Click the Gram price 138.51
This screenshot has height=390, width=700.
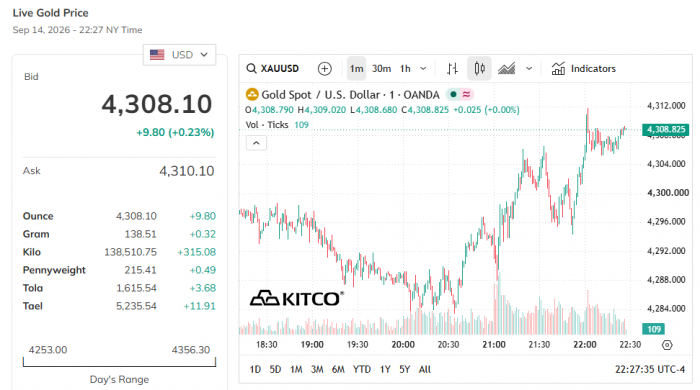tap(141, 234)
